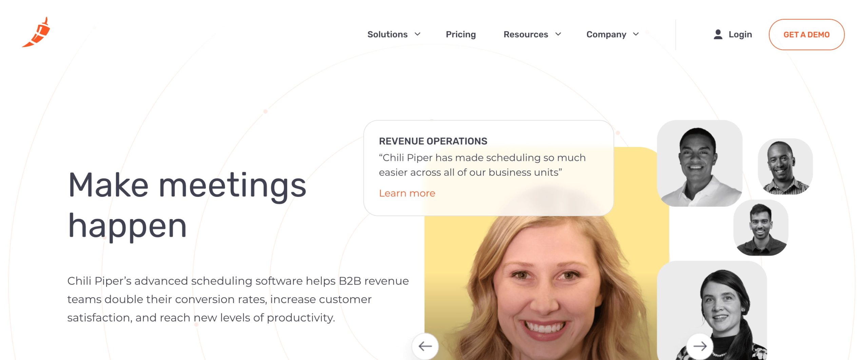Screen dimensions: 868x360
Task: Click the Chili Piper pepper logo
Action: 36,32
